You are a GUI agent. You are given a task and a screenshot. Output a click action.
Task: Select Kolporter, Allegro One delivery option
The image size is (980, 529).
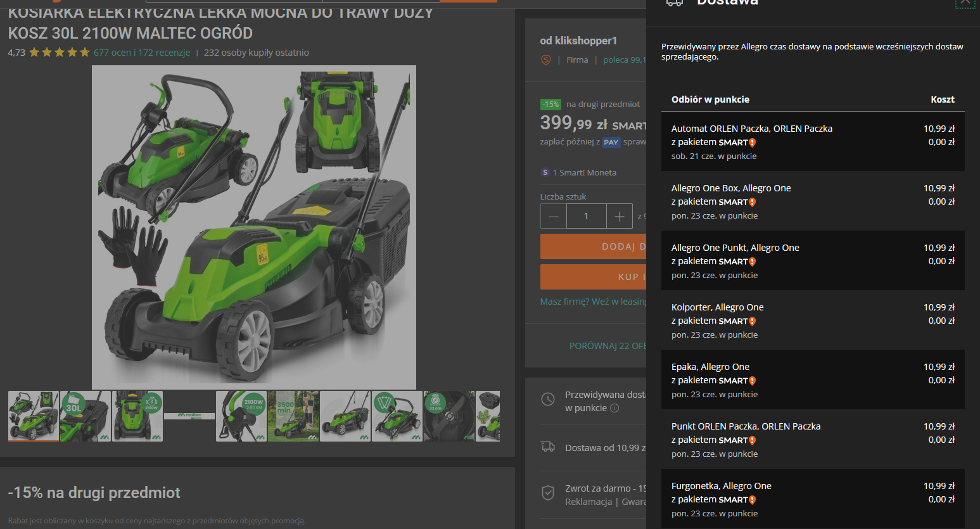tap(813, 320)
